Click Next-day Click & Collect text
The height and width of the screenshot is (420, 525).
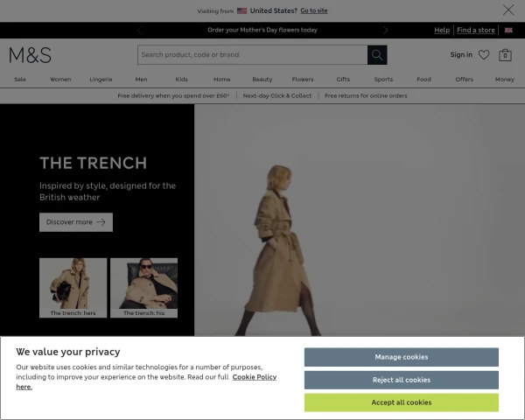tap(277, 95)
